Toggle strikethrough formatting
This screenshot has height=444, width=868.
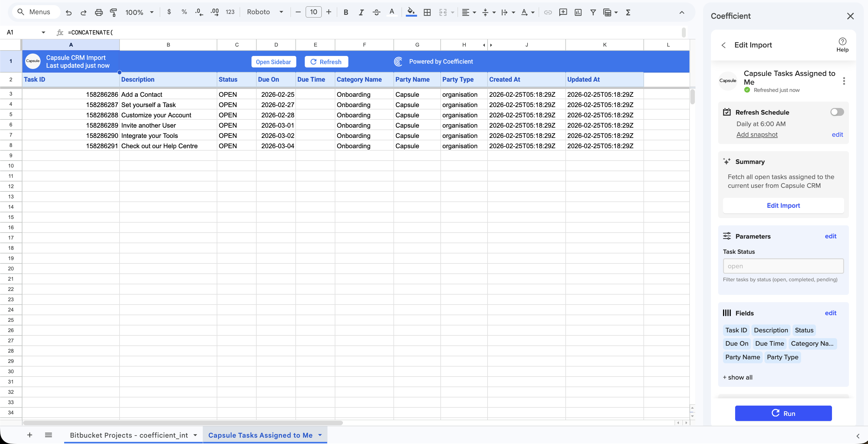(376, 12)
